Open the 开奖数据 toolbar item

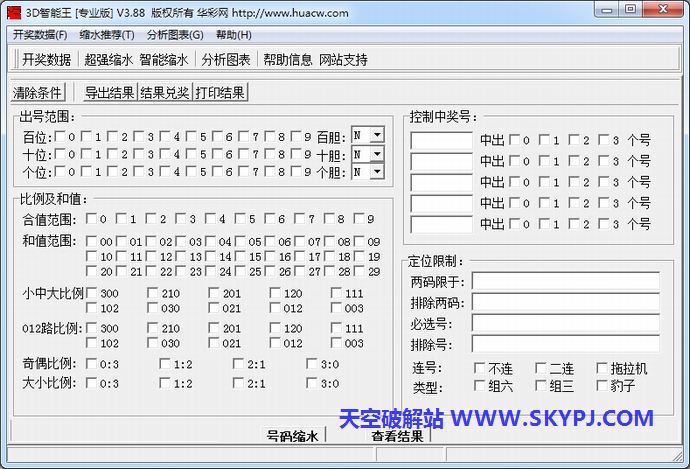(46, 59)
